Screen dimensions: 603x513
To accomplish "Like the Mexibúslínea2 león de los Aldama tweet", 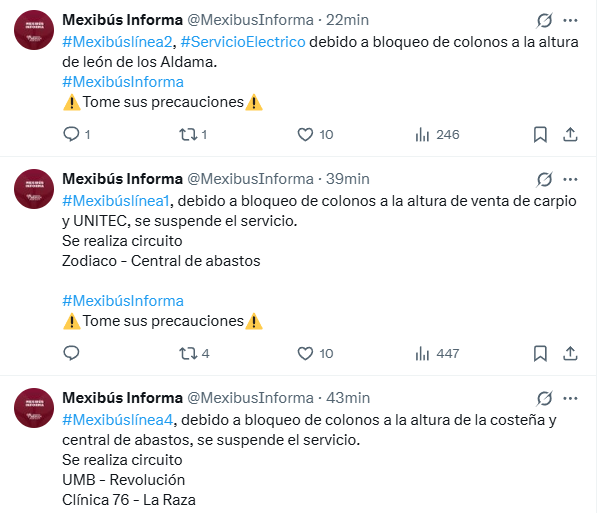I will 306,134.
